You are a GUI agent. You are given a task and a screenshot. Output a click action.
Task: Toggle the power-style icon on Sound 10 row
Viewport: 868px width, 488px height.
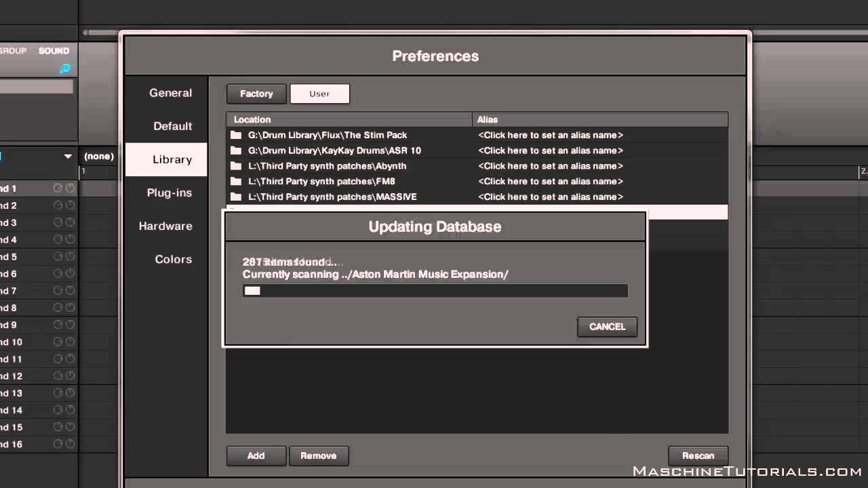tap(70, 342)
